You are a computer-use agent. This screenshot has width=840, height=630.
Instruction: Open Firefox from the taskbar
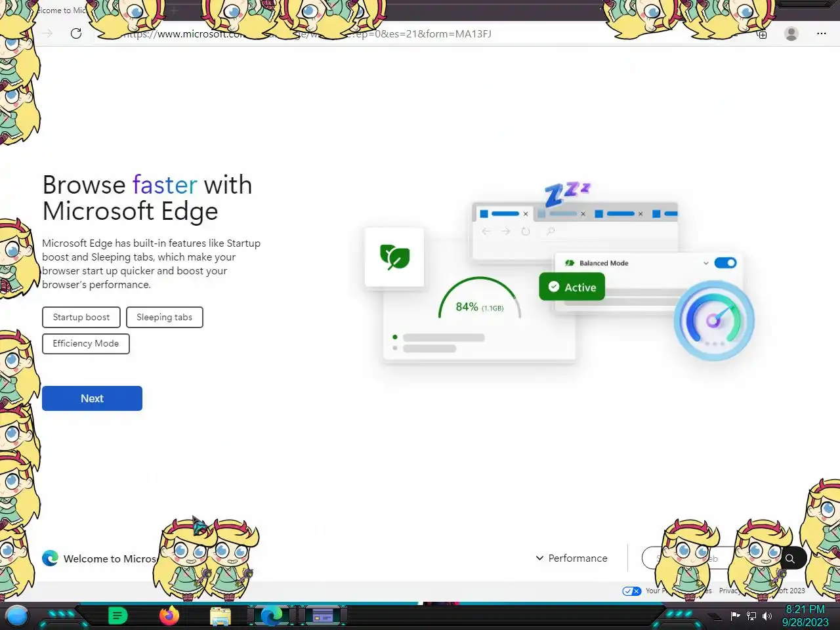coord(169,616)
